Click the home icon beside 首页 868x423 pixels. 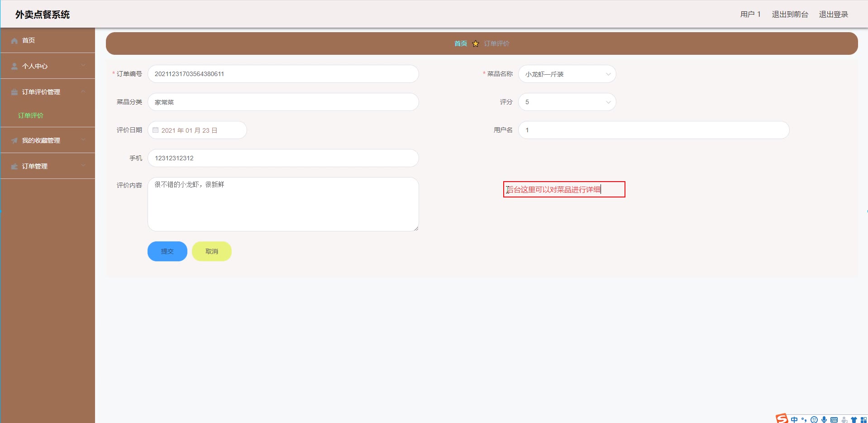click(x=14, y=41)
